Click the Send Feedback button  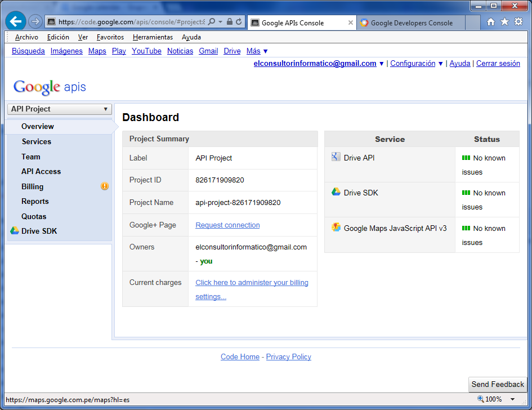[x=498, y=384]
